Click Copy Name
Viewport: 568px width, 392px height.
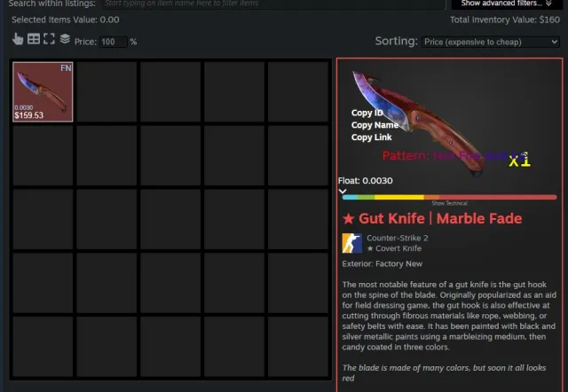pyautogui.click(x=375, y=125)
